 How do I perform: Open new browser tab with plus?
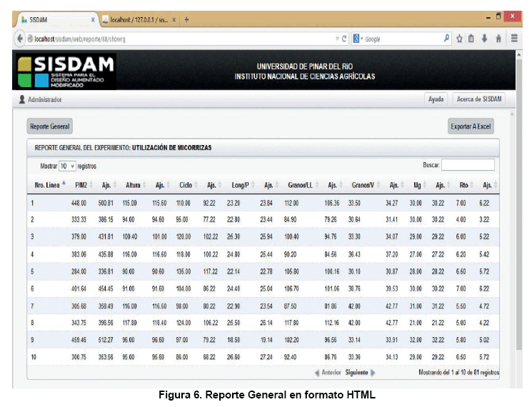click(x=187, y=19)
